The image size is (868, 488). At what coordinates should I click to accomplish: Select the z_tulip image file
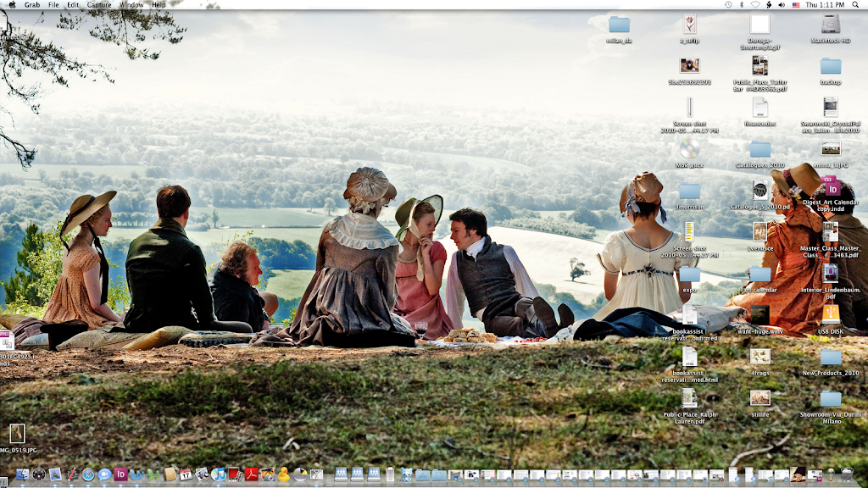[689, 24]
